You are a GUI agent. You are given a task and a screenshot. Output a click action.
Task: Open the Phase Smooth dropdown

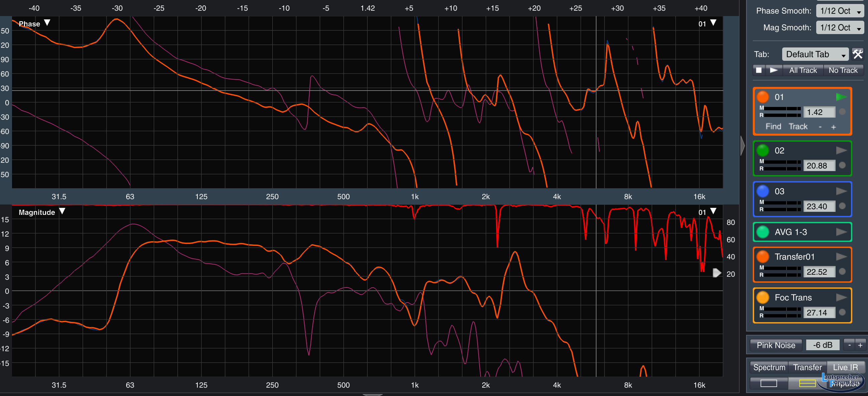(840, 11)
